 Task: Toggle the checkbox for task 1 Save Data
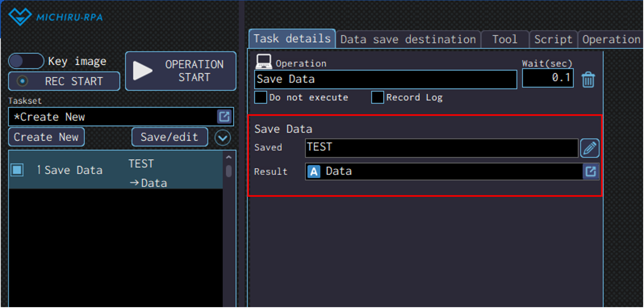pyautogui.click(x=17, y=170)
